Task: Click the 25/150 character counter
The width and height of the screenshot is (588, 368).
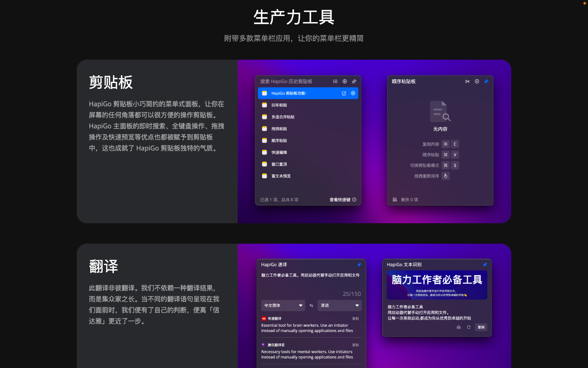Action: coord(352,294)
